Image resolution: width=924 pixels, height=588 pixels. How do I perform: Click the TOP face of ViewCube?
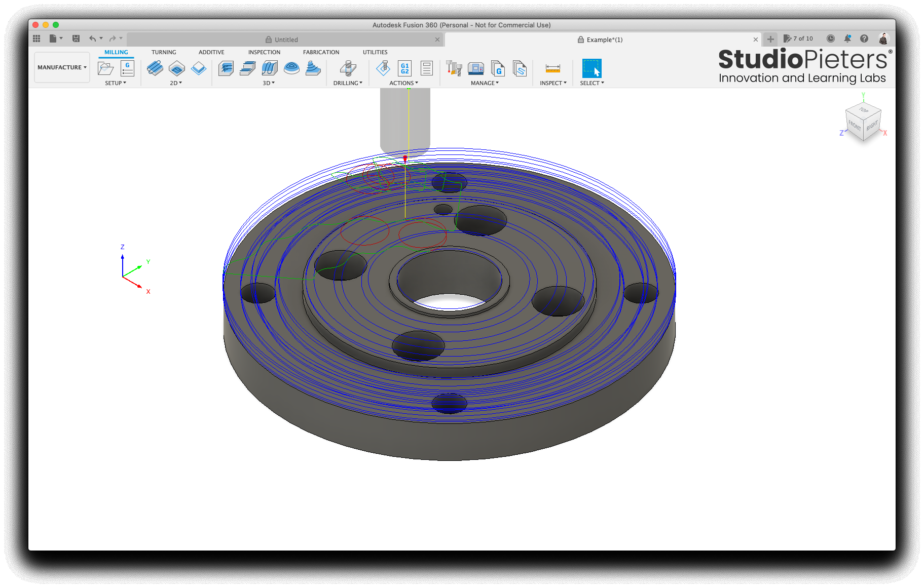[x=864, y=109]
